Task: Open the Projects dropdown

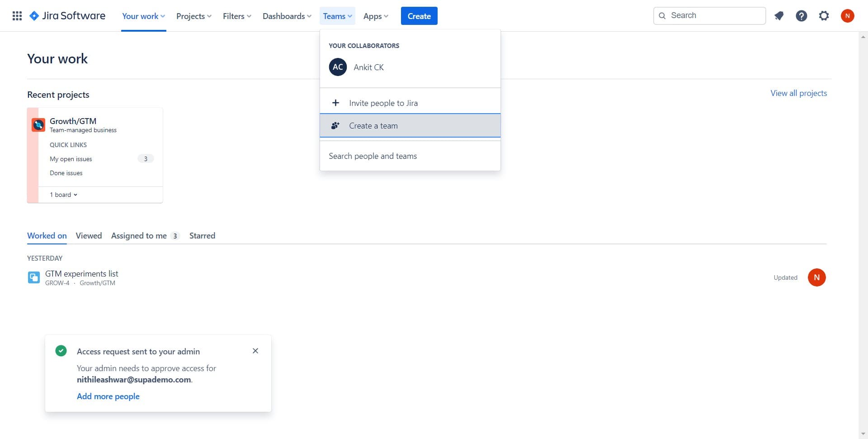Action: point(193,16)
